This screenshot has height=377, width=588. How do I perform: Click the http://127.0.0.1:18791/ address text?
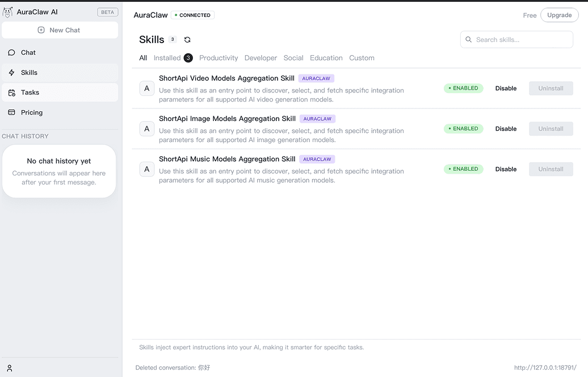[545, 367]
